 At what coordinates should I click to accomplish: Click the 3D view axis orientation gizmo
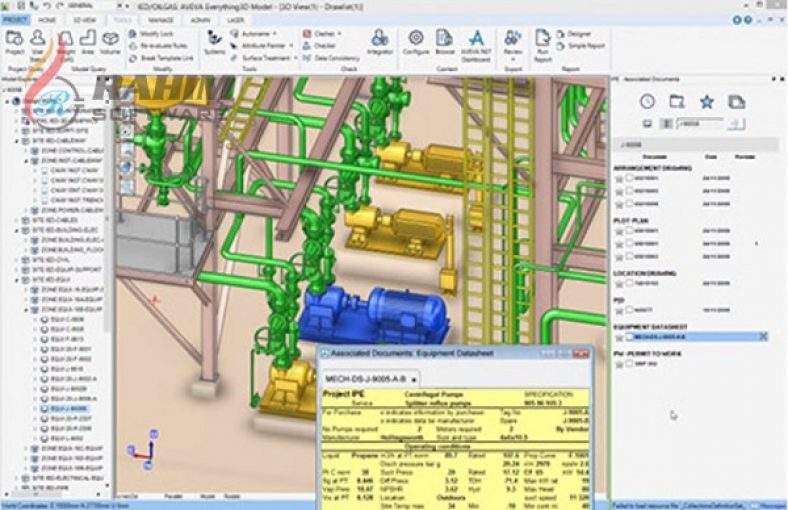[145, 449]
